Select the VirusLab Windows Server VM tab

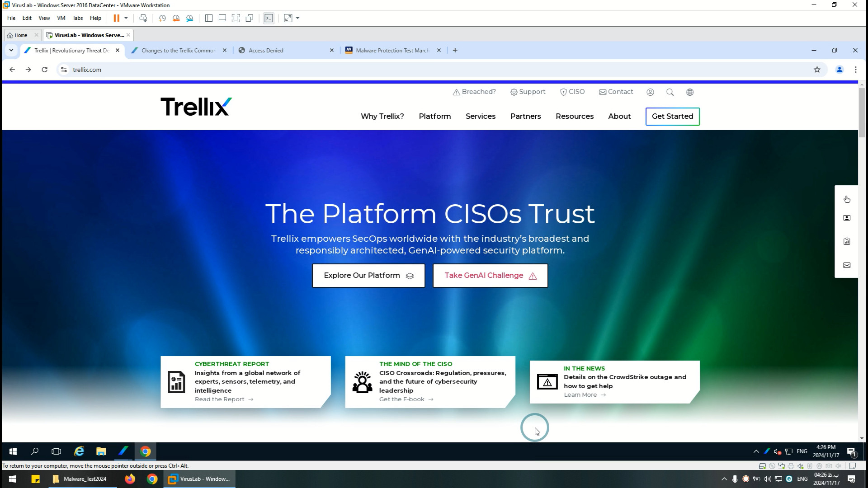tap(89, 35)
